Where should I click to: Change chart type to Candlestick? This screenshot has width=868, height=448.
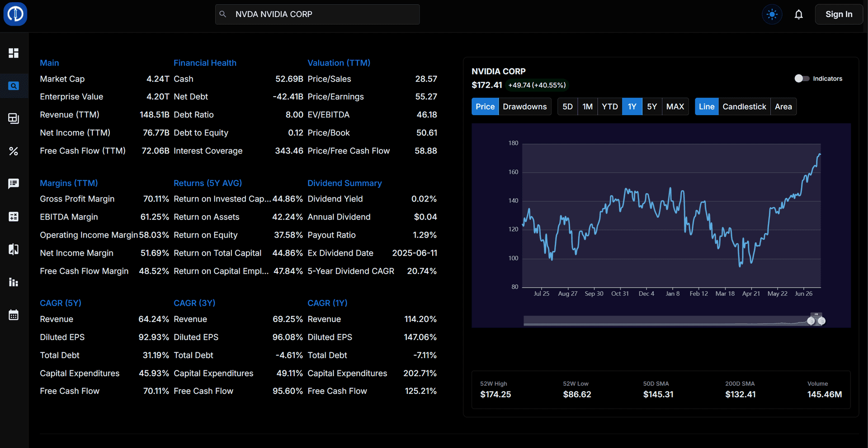pos(744,106)
